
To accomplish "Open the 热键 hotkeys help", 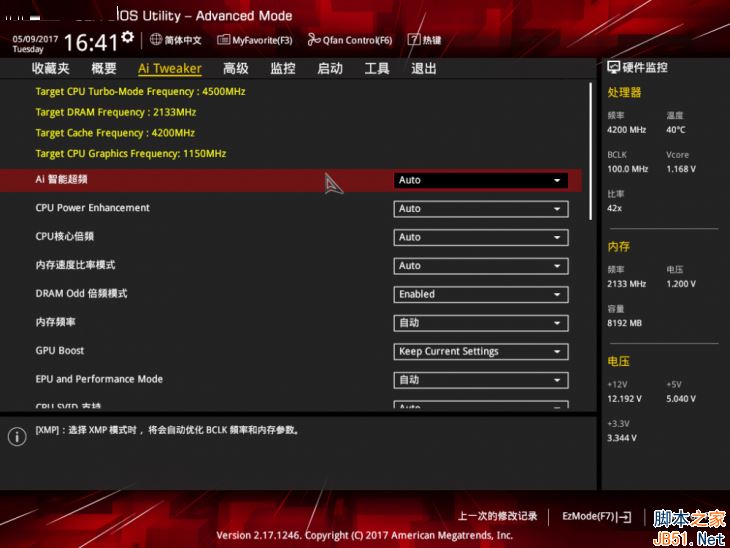I will (425, 40).
